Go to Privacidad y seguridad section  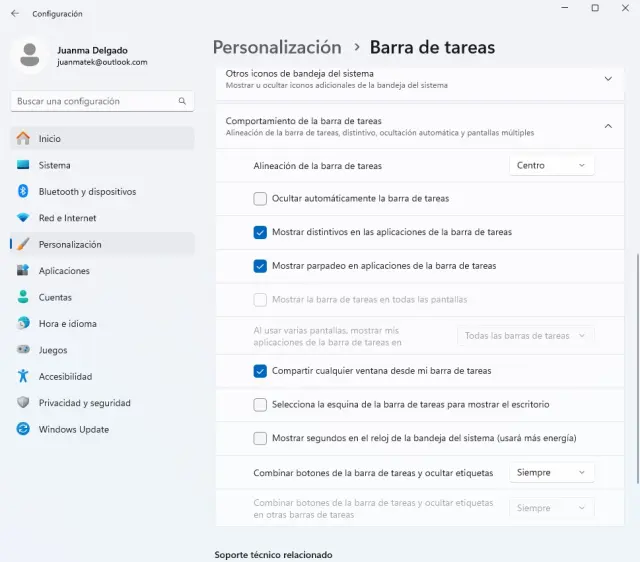click(84, 403)
